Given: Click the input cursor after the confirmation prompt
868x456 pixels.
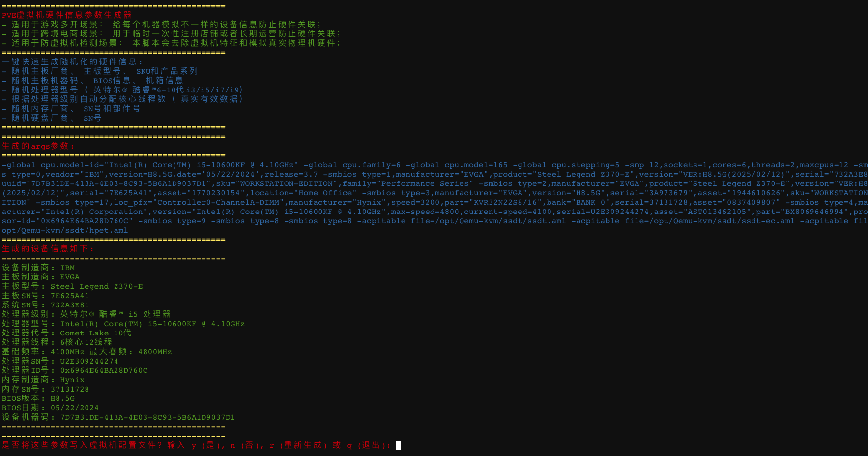Looking at the screenshot, I should coord(398,445).
